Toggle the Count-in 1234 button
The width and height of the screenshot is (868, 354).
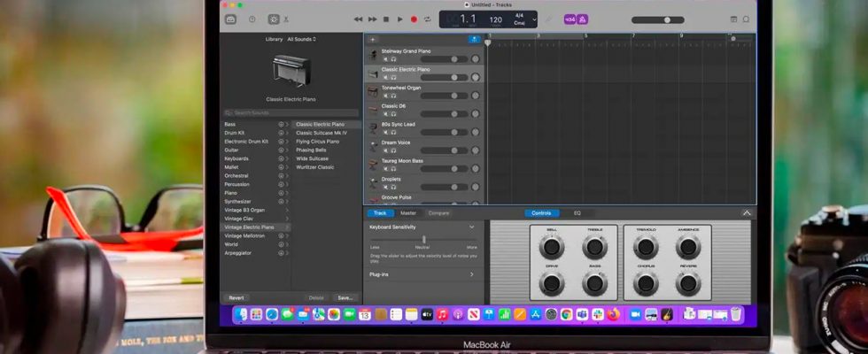pos(570,19)
